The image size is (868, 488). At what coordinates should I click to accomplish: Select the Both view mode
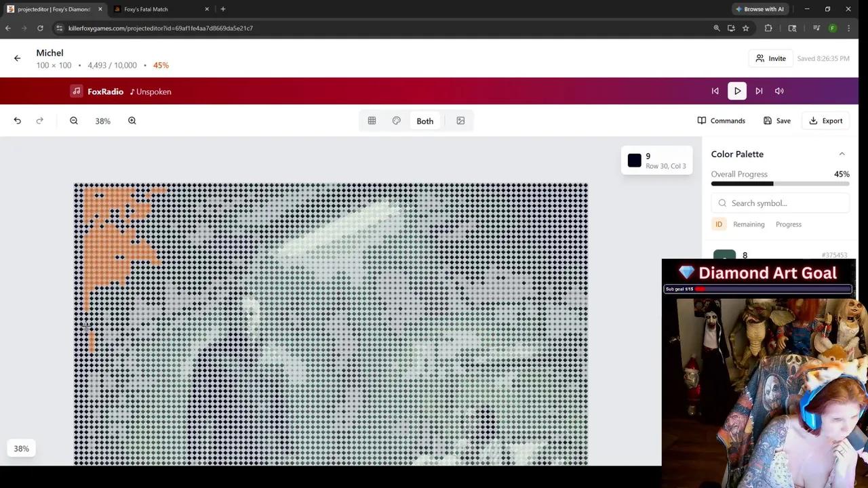click(x=425, y=121)
